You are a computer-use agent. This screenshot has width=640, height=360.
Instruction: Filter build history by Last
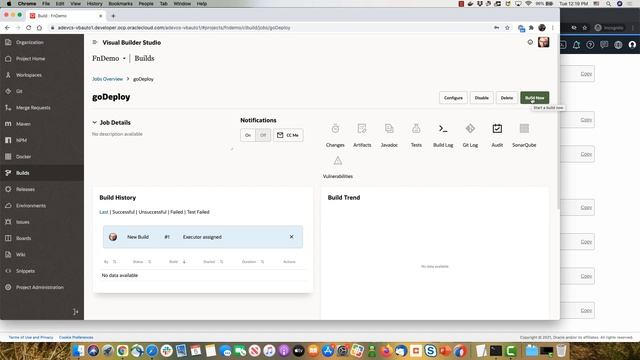[104, 212]
